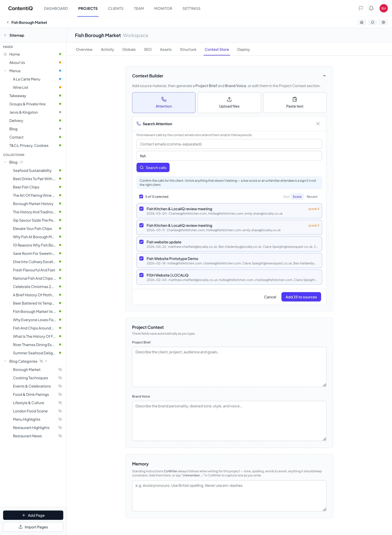Toggle visibility of Borough Market category
This screenshot has width=392, height=535.
(x=60, y=369)
